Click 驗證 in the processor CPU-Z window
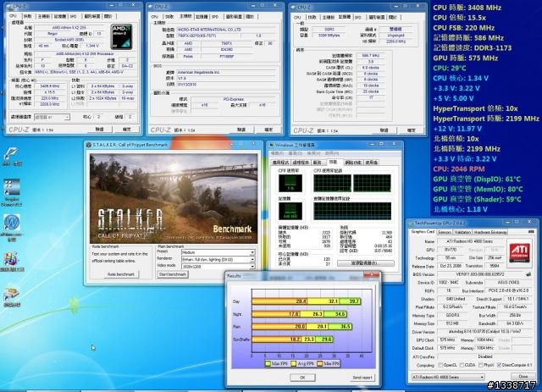 100,129
